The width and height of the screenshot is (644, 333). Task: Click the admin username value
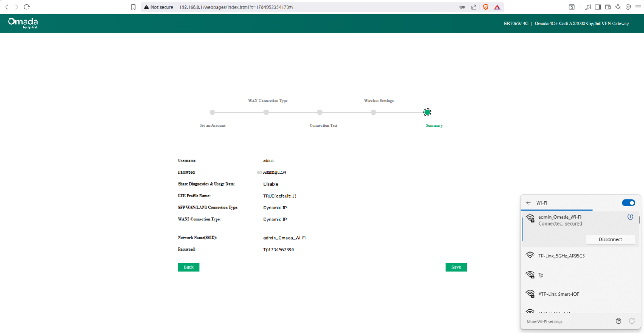coord(269,160)
